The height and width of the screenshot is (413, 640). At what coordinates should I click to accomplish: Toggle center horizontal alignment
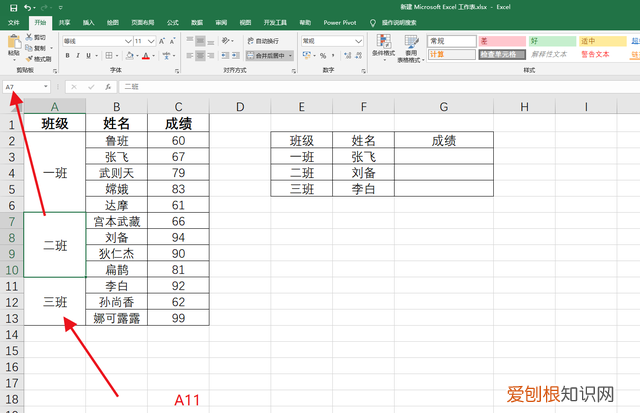pyautogui.click(x=200, y=56)
